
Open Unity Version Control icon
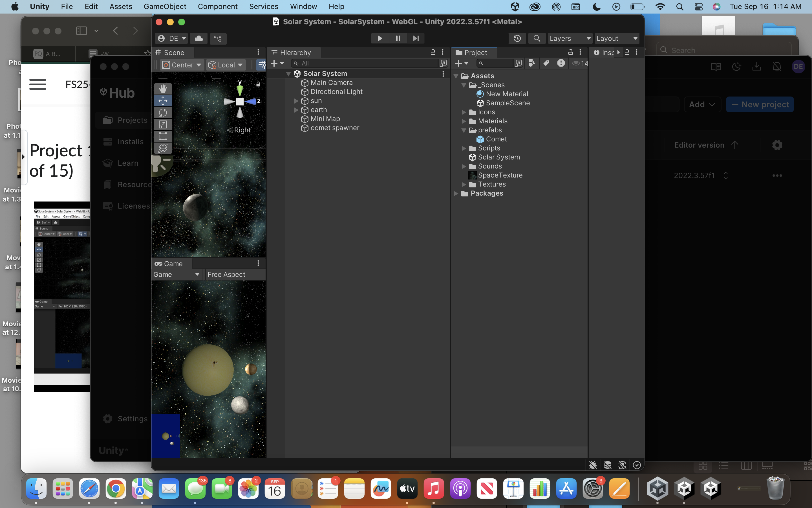218,38
